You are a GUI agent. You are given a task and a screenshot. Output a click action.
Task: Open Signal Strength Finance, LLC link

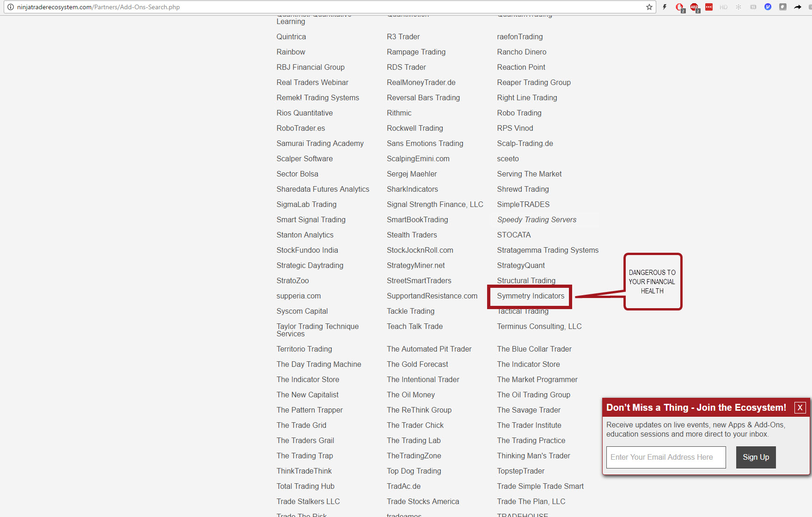(435, 204)
